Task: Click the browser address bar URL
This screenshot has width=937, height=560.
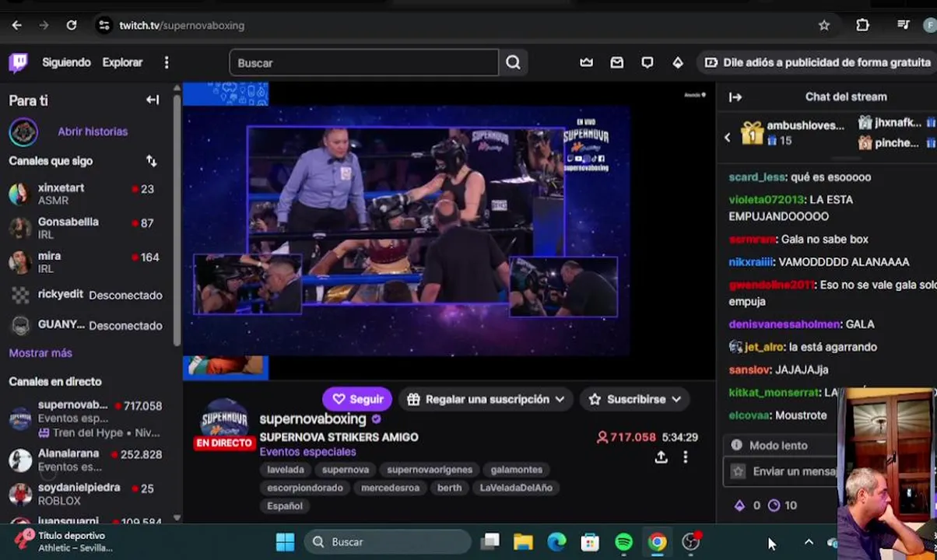Action: point(181,26)
